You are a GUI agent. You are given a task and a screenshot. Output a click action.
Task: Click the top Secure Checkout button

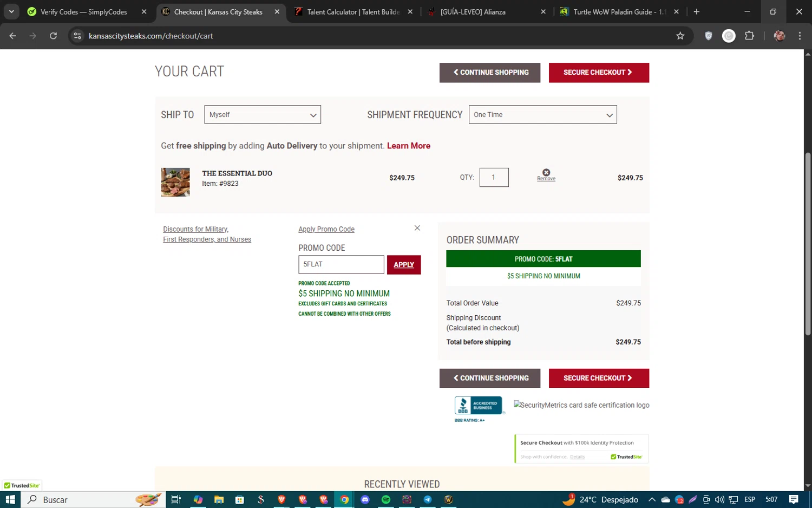tap(599, 73)
